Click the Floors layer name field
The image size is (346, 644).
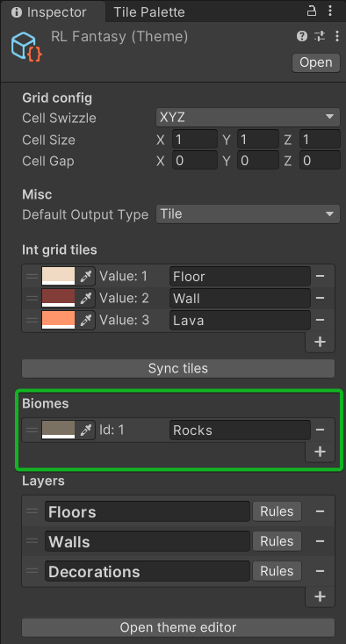[148, 511]
